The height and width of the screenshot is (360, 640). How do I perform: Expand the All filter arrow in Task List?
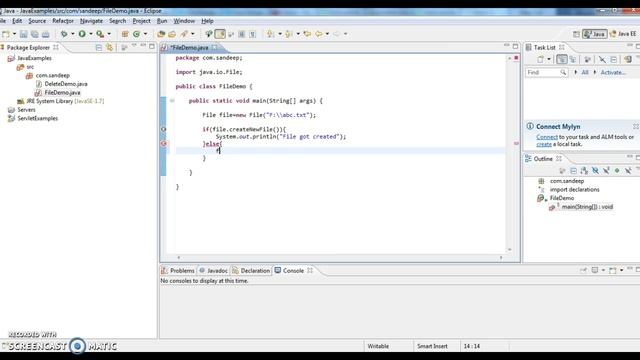pos(576,72)
